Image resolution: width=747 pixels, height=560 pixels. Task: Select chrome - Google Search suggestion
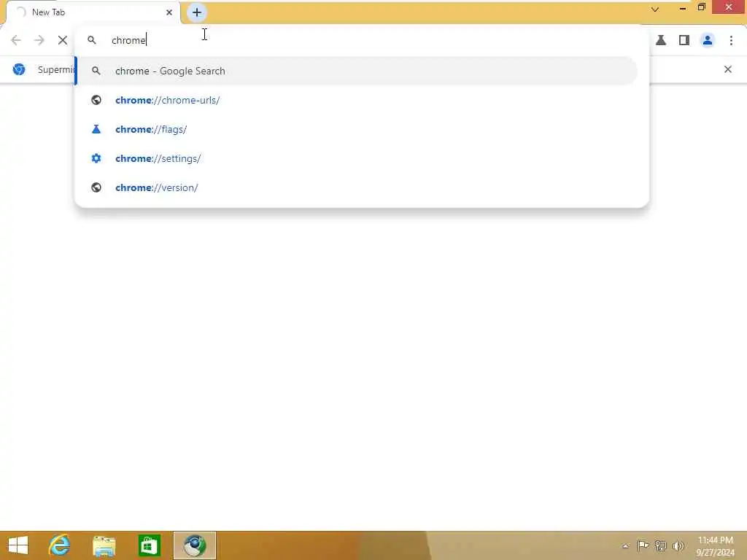tap(356, 71)
